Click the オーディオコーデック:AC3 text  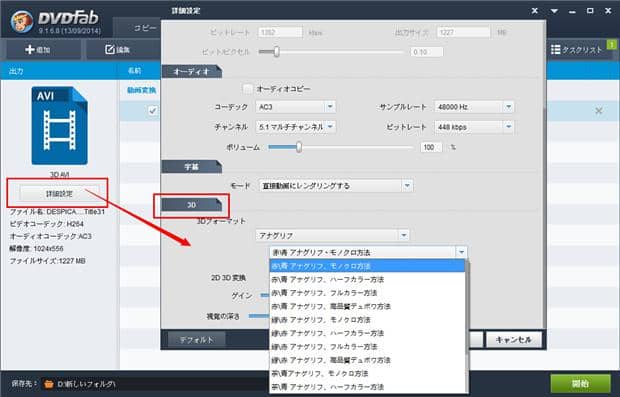coord(51,236)
